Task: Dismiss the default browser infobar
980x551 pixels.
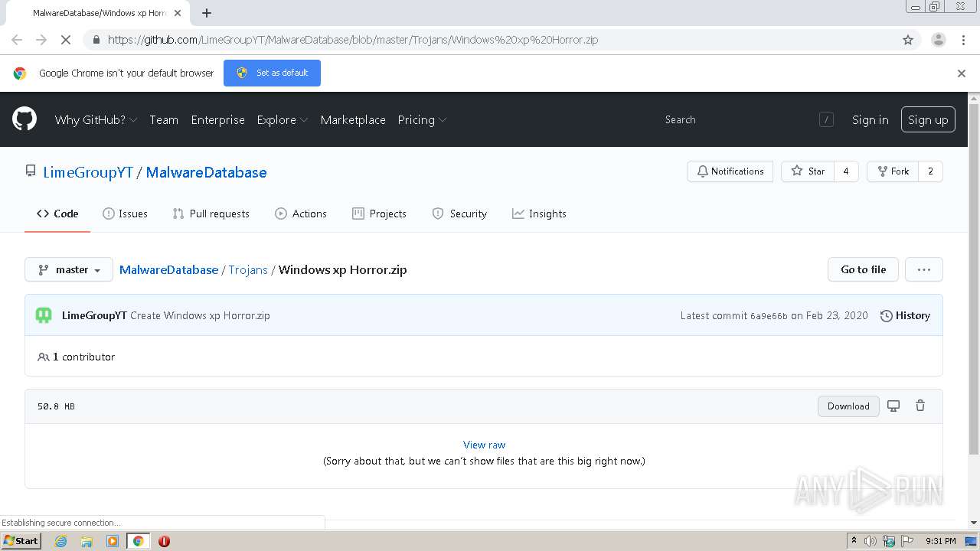Action: 962,73
